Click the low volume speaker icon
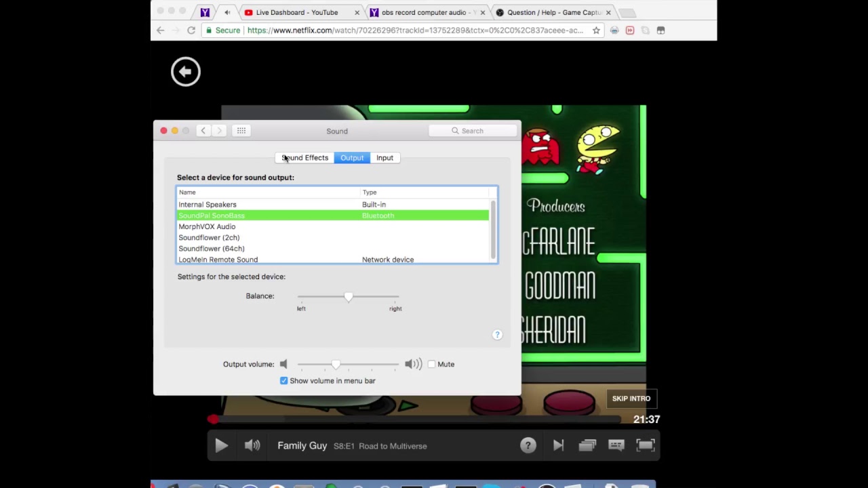 click(x=283, y=364)
